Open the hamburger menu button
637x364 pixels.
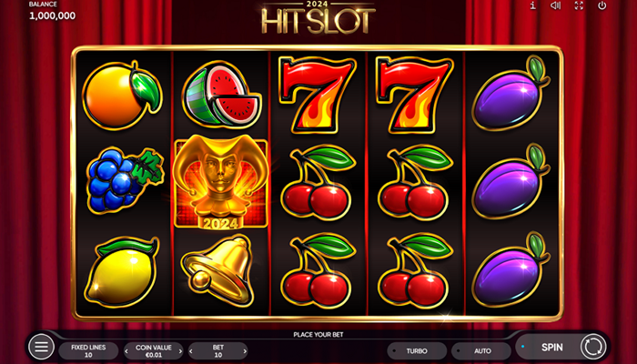point(42,347)
